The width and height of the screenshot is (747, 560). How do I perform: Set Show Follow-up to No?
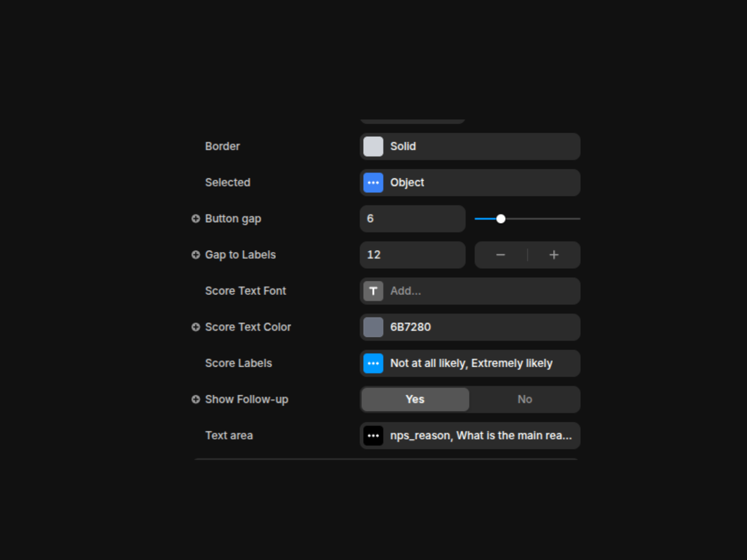(x=524, y=399)
